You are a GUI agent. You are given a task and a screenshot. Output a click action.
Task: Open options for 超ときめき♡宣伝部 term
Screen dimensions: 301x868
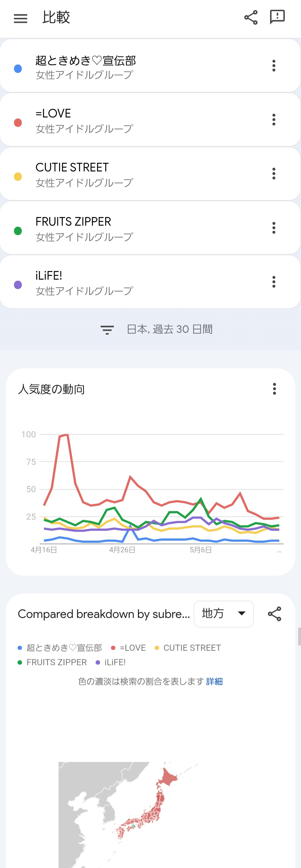(274, 65)
